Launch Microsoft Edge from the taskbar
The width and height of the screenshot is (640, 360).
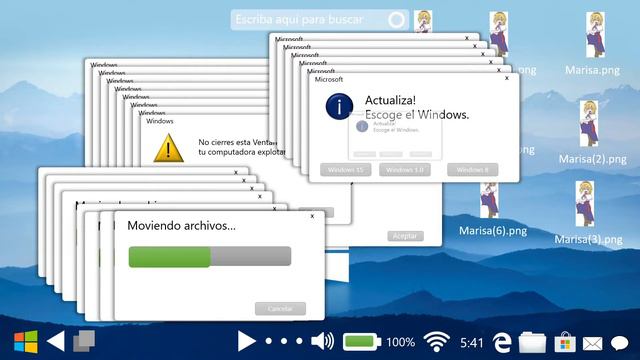(502, 342)
